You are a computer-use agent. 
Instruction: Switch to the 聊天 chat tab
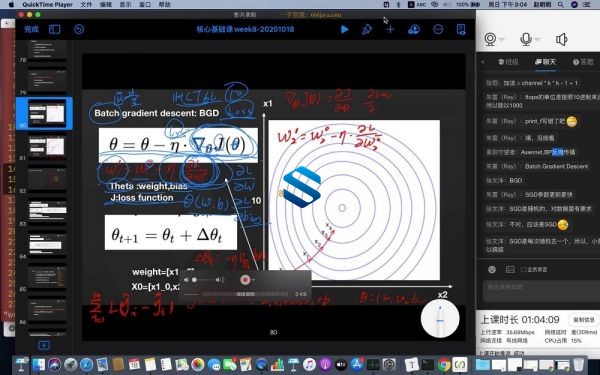point(545,62)
